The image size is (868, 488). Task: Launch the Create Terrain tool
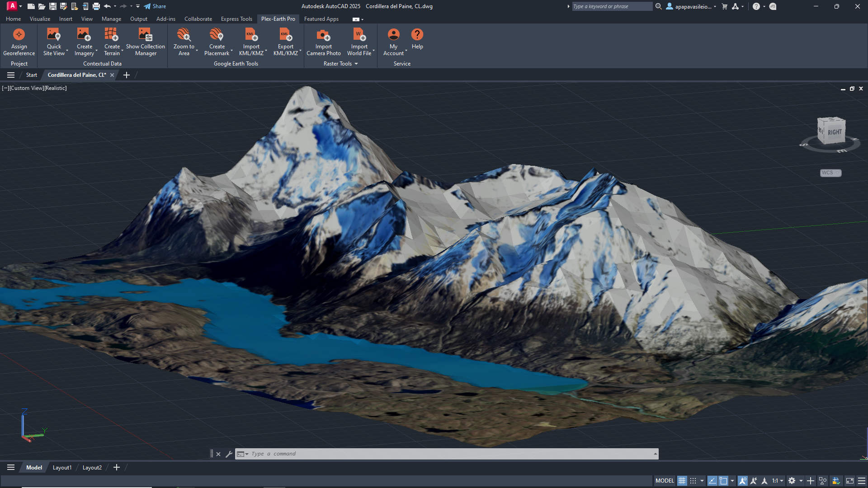coord(111,40)
